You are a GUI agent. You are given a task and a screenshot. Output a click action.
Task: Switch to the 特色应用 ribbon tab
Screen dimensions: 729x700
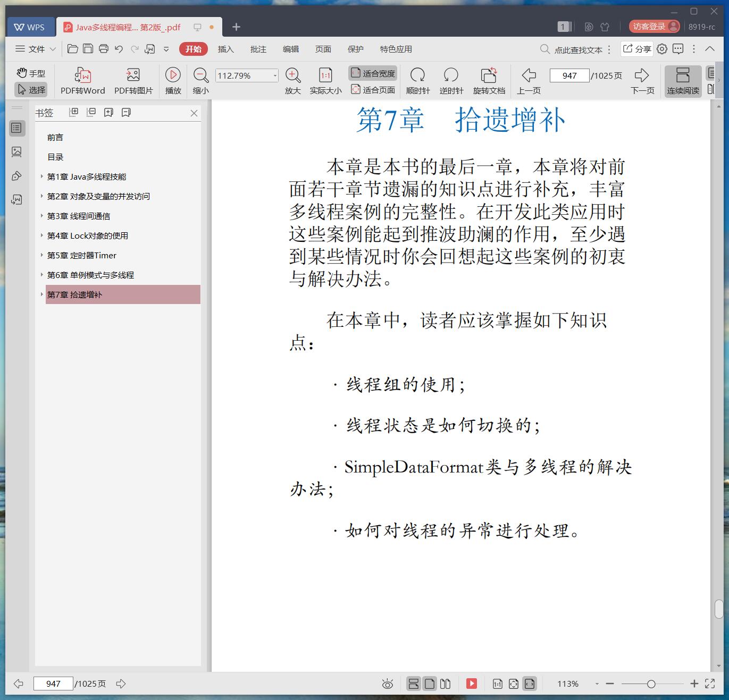pos(396,49)
